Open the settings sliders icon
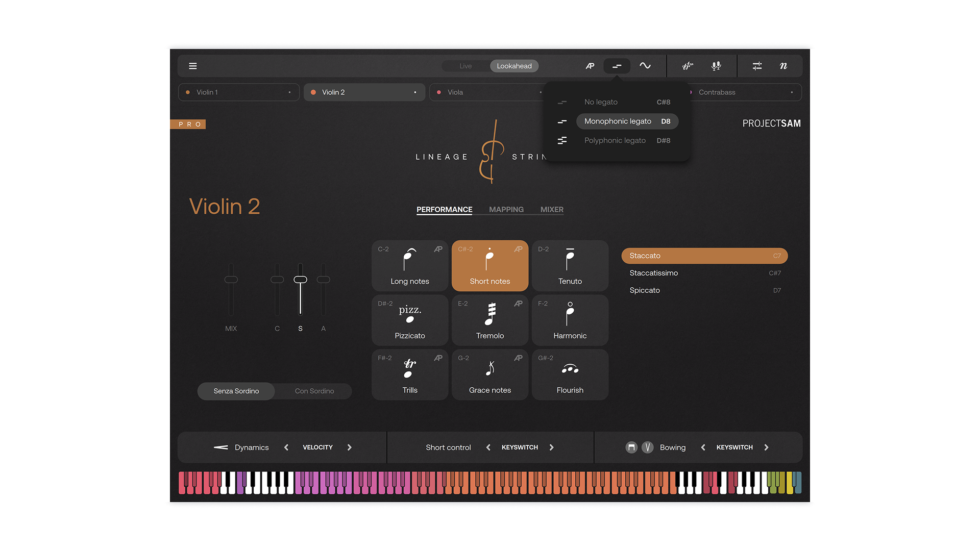This screenshot has width=980, height=551. click(x=757, y=66)
